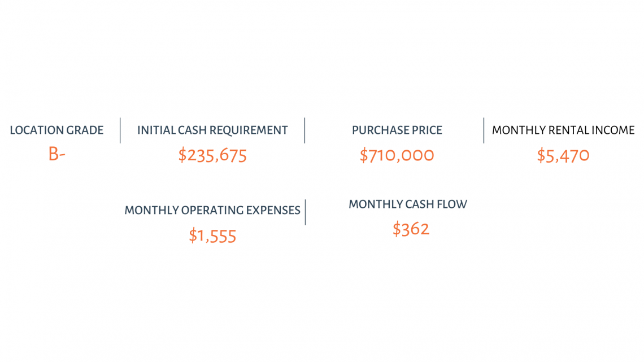Select the $710,000 purchase price value
The height and width of the screenshot is (362, 644).
pyautogui.click(x=397, y=155)
